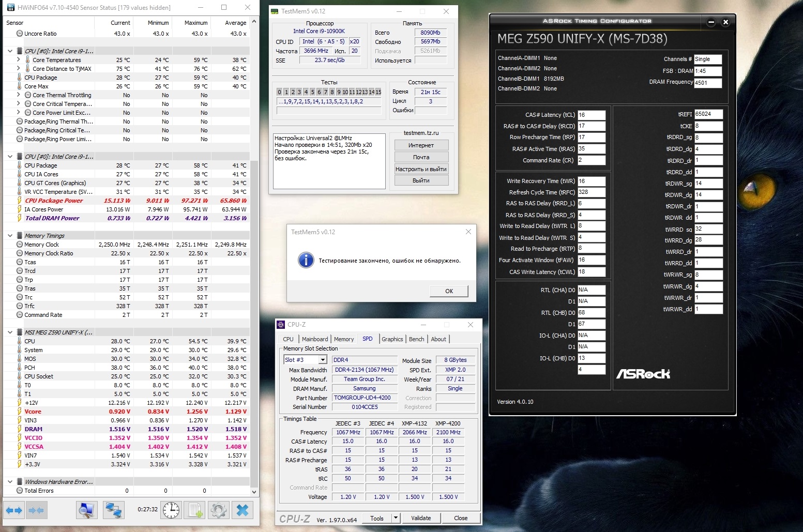Image resolution: width=803 pixels, height=532 pixels.
Task: Click the Maximum column header in HWiNFO
Action: point(191,23)
